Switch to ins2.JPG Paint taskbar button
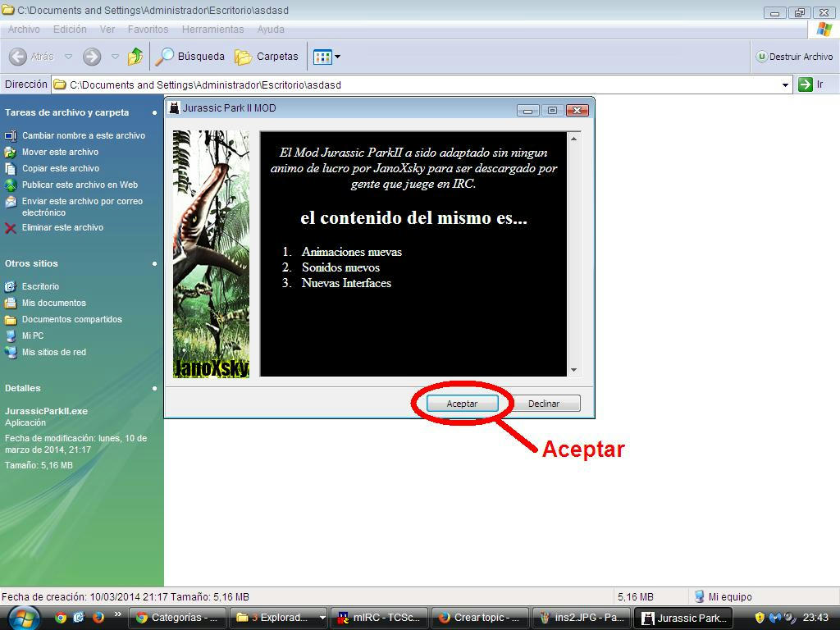 coord(581,618)
